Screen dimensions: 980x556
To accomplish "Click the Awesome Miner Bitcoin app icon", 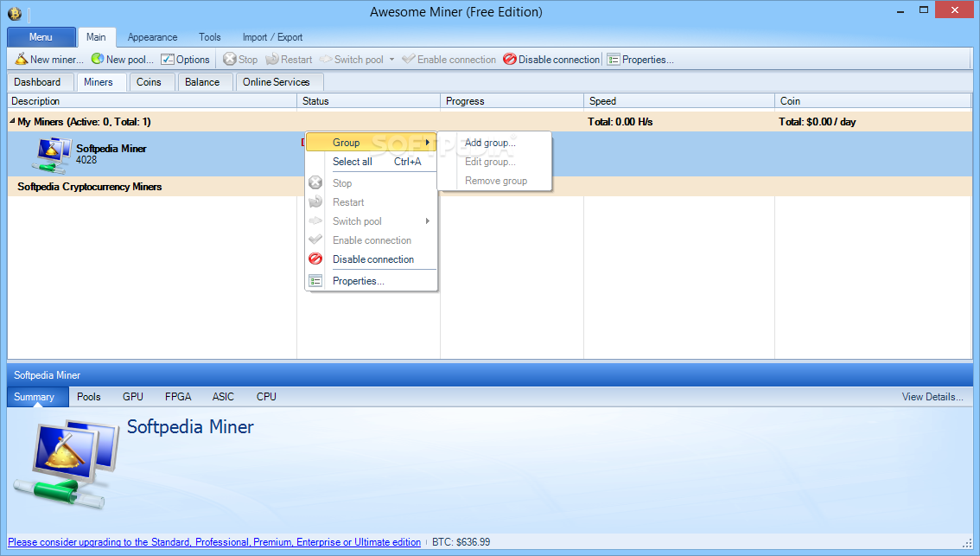I will (x=15, y=13).
